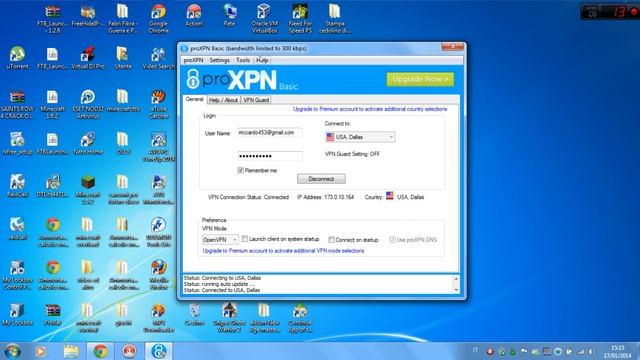
Task: Open the Tools menu in proXPN
Action: coord(243,60)
